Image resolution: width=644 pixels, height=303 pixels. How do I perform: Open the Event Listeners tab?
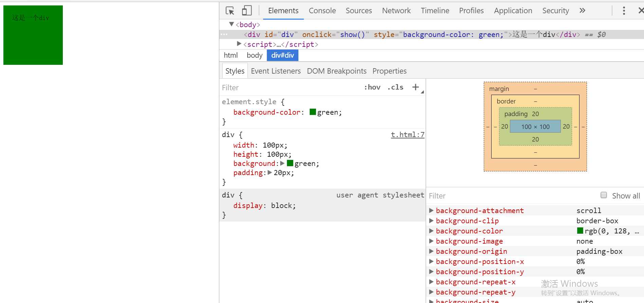(x=276, y=71)
